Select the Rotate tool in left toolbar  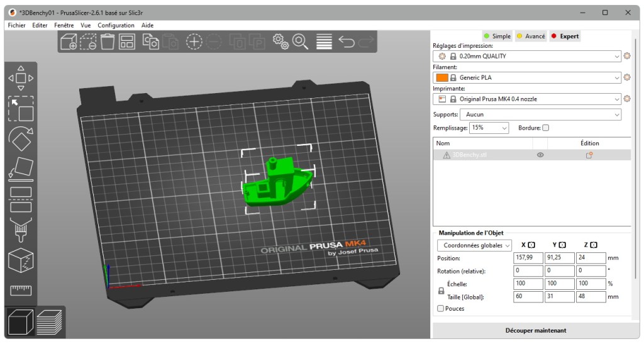(21, 139)
